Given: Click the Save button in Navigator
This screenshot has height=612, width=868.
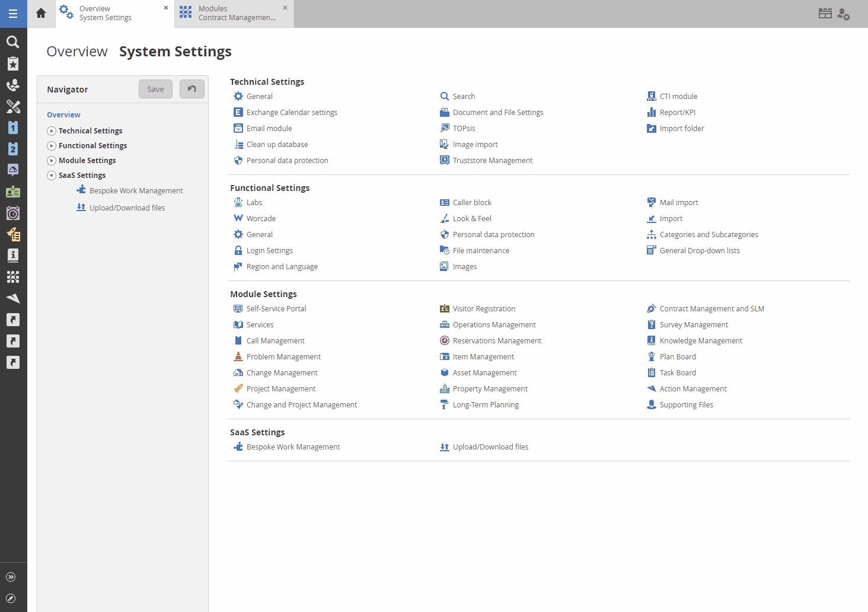Looking at the screenshot, I should pyautogui.click(x=155, y=89).
